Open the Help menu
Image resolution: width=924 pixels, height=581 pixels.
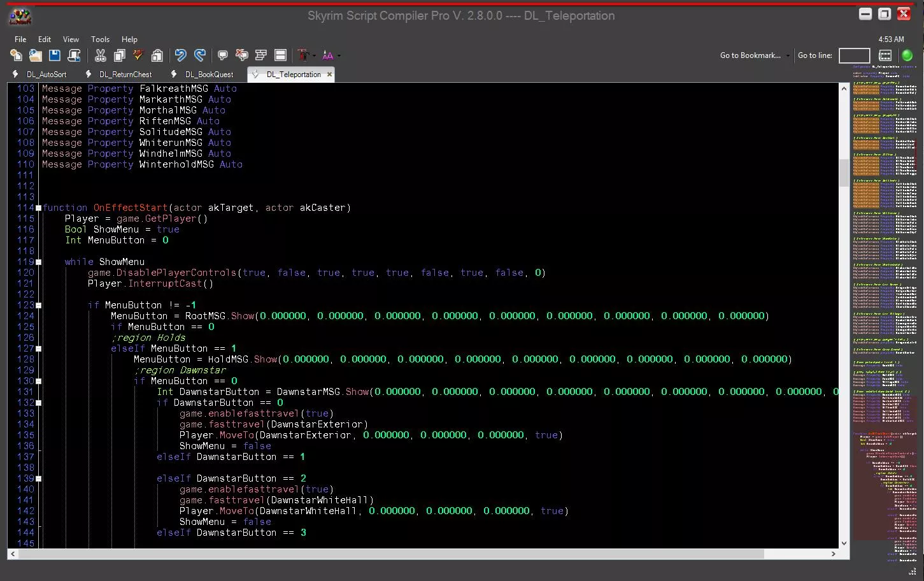point(129,39)
